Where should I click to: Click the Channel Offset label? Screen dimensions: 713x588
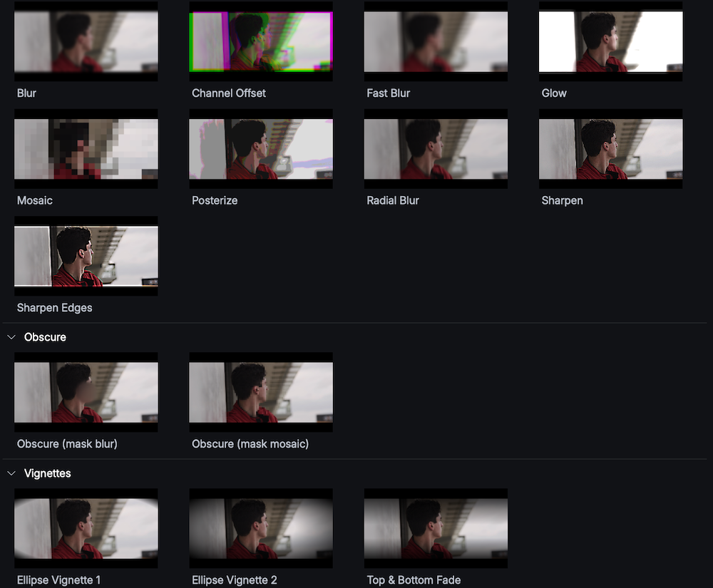pyautogui.click(x=229, y=93)
